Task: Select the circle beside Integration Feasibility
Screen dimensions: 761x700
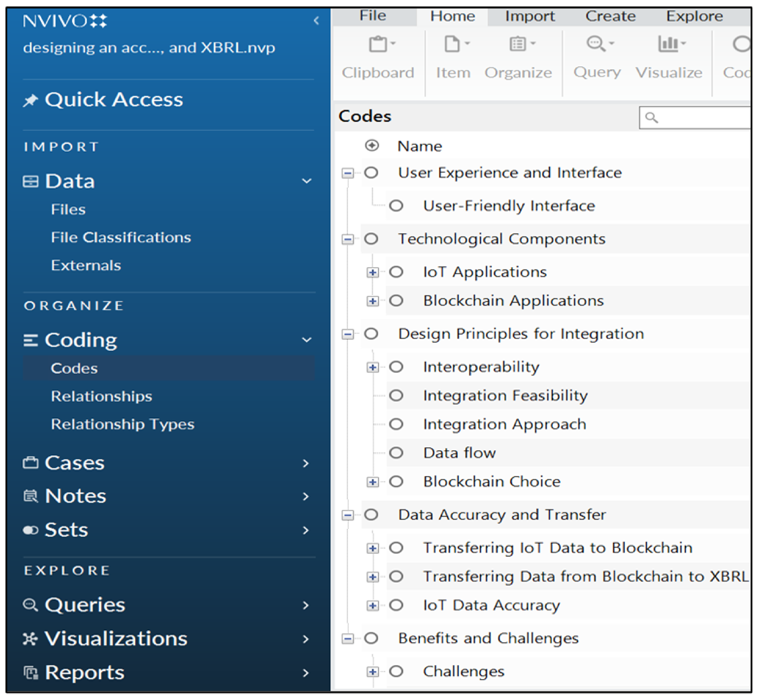Action: coord(396,396)
